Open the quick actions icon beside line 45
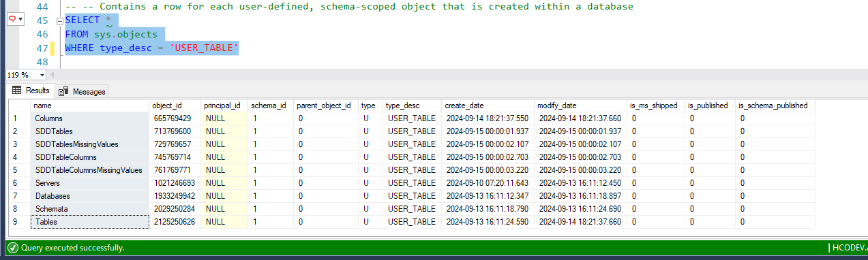The image size is (868, 260). 11,20
